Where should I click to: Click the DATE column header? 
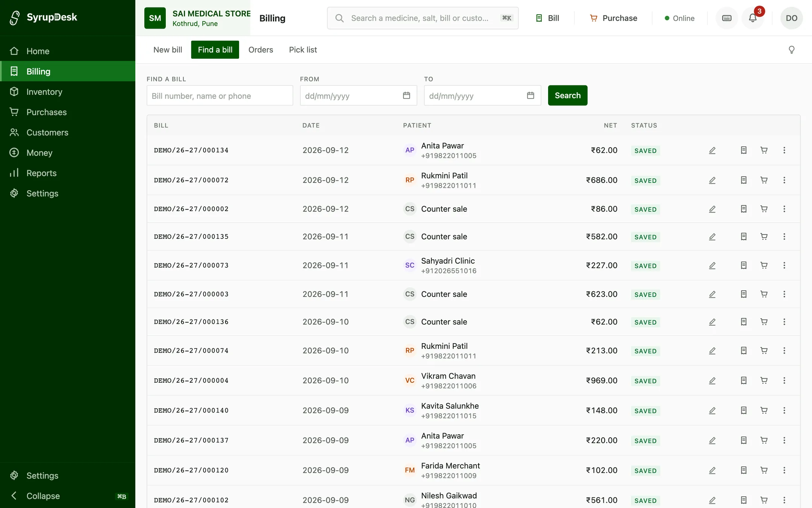311,126
